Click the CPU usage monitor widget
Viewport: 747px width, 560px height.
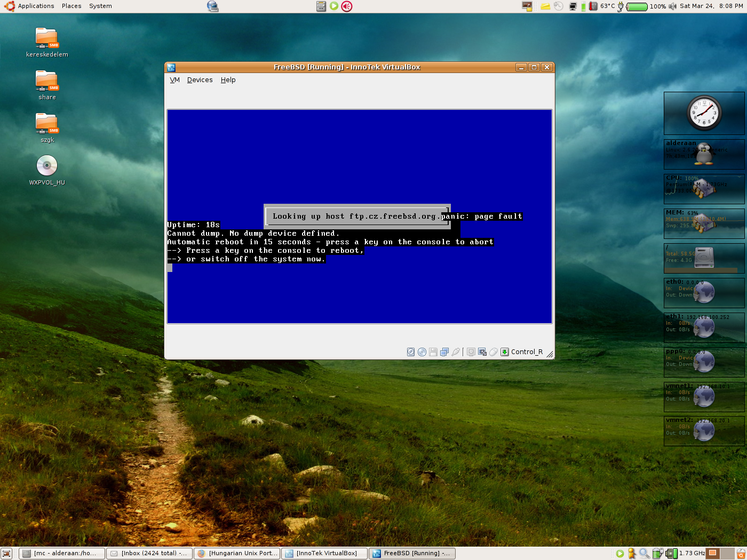pos(704,189)
